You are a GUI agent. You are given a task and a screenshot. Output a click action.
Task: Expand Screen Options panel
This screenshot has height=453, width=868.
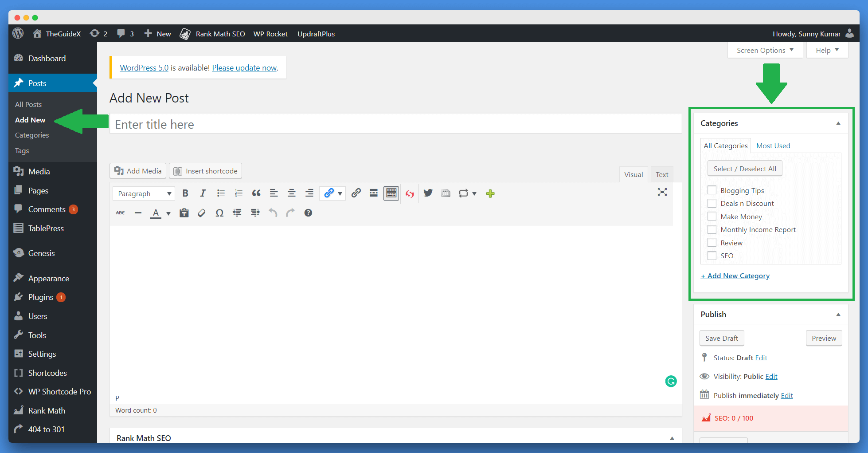(x=765, y=50)
